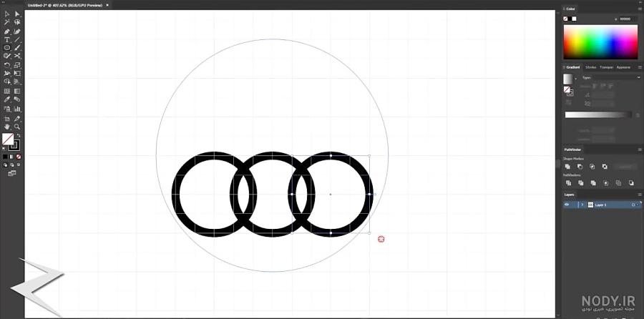Click the Minus Back pathfinder icon
The image size is (644, 319).
pos(631,183)
